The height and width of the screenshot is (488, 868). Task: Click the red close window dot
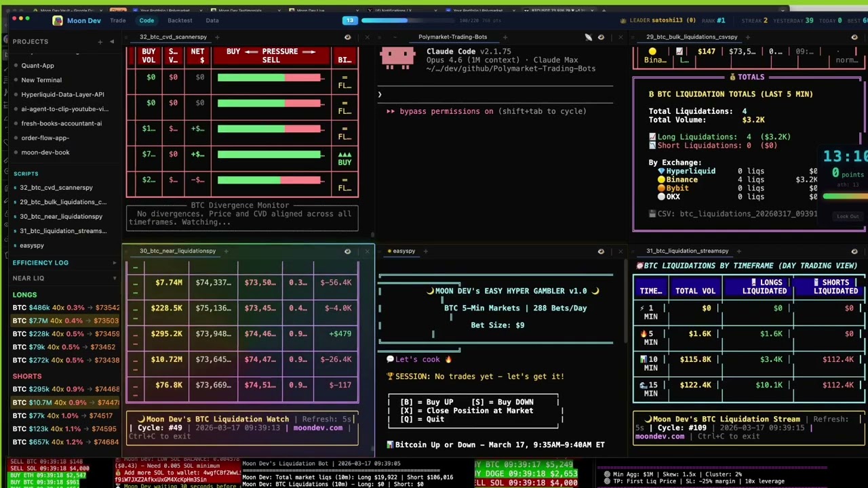(x=14, y=19)
